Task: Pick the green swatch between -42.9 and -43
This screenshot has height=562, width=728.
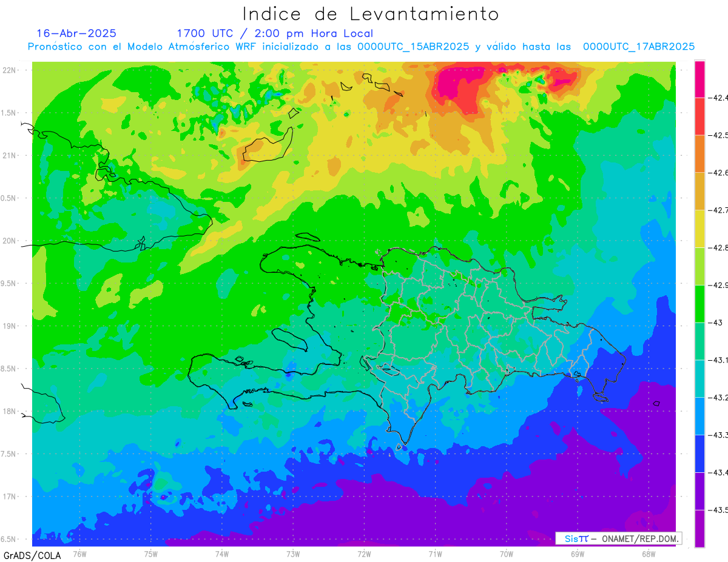Action: (x=699, y=304)
